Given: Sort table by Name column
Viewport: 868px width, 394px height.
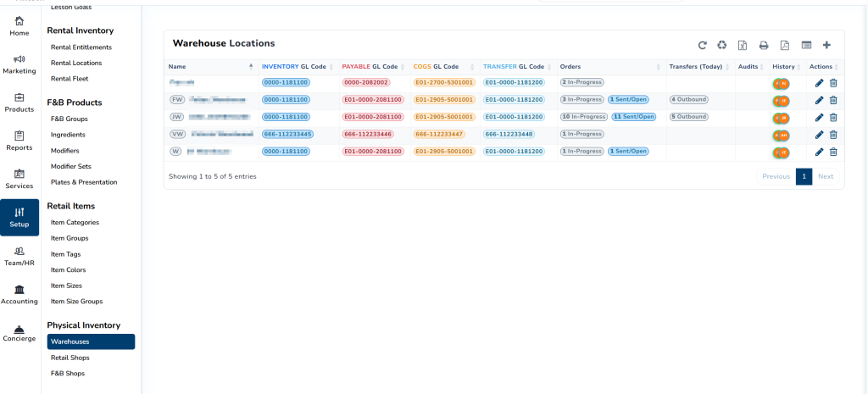Looking at the screenshot, I should coord(210,66).
